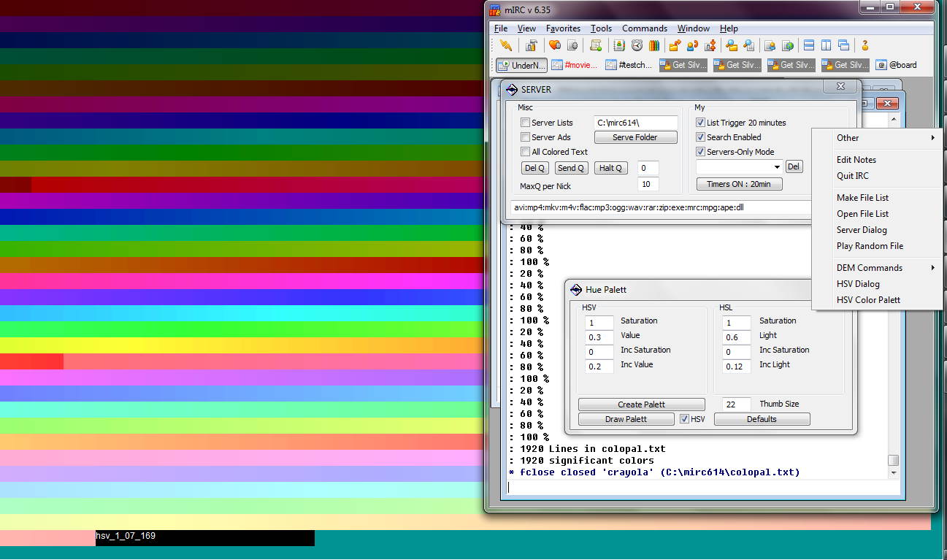Click the Cascade windows icon
The height and width of the screenshot is (560, 947).
click(843, 46)
